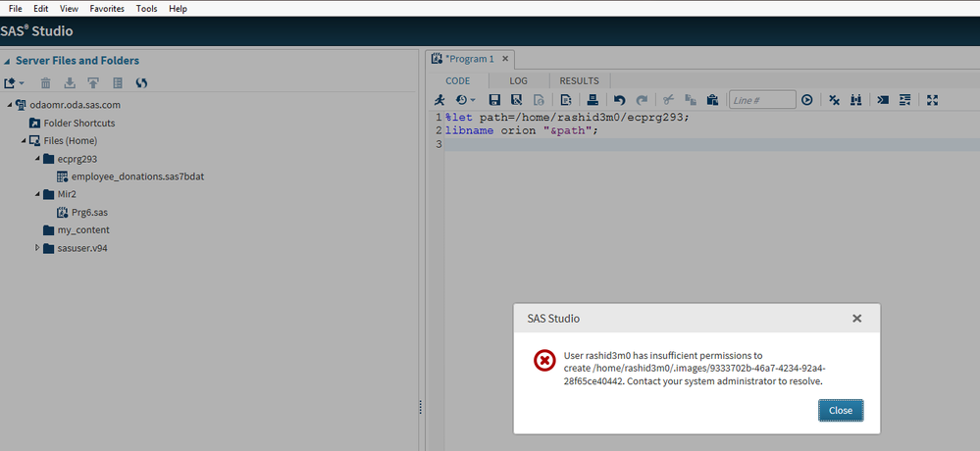Delete selected item with trash icon
The image size is (980, 451).
46,83
